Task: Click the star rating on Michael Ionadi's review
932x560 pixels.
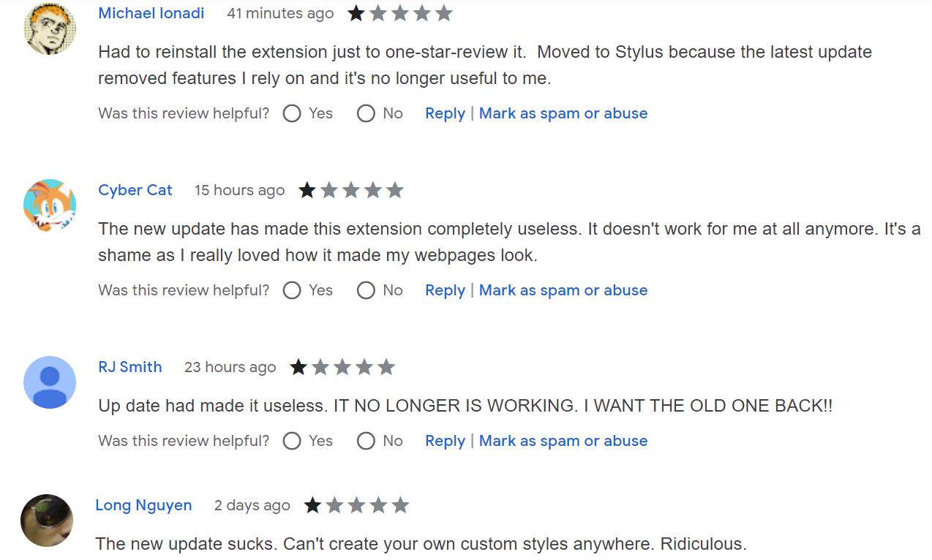Action: (x=399, y=13)
